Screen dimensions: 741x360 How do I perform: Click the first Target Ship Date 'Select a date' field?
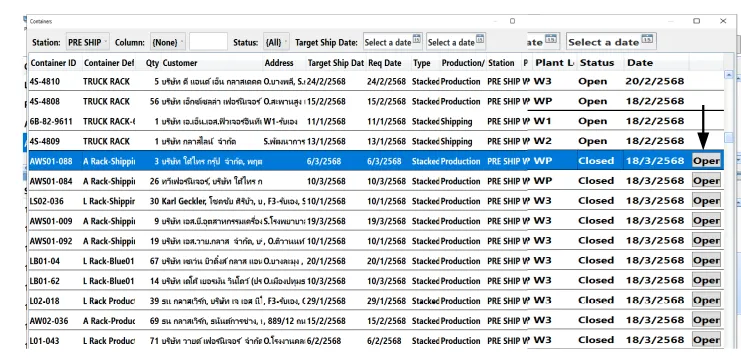tap(392, 42)
